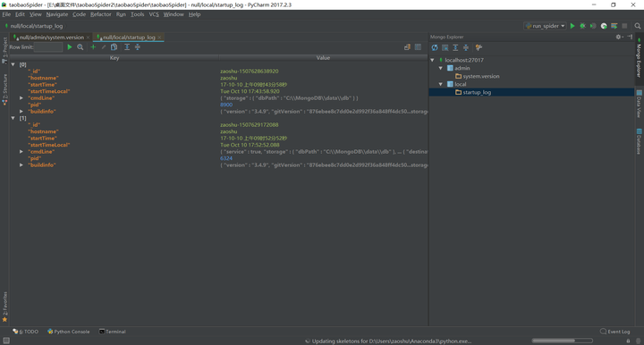Open the Favorites side tool window

4,307
